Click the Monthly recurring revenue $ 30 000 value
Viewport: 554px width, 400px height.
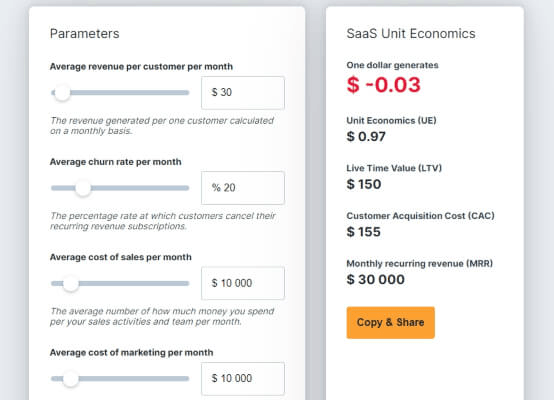pos(376,280)
